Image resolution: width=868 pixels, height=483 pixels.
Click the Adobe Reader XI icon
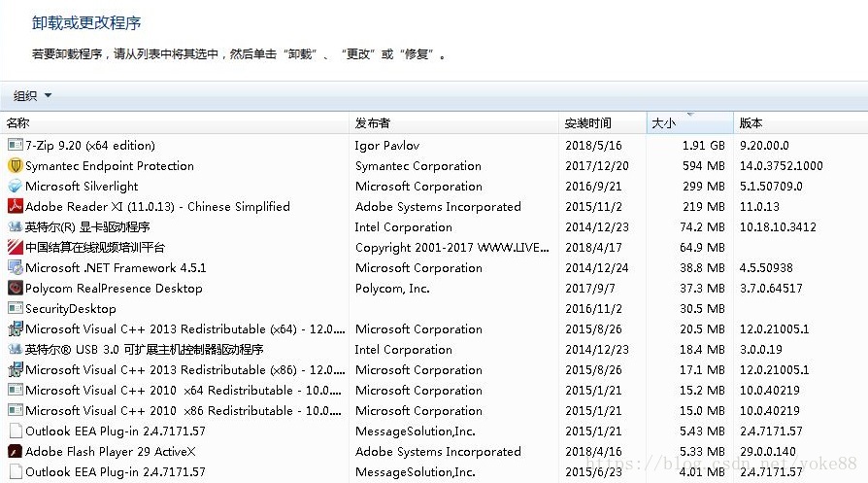coord(16,206)
